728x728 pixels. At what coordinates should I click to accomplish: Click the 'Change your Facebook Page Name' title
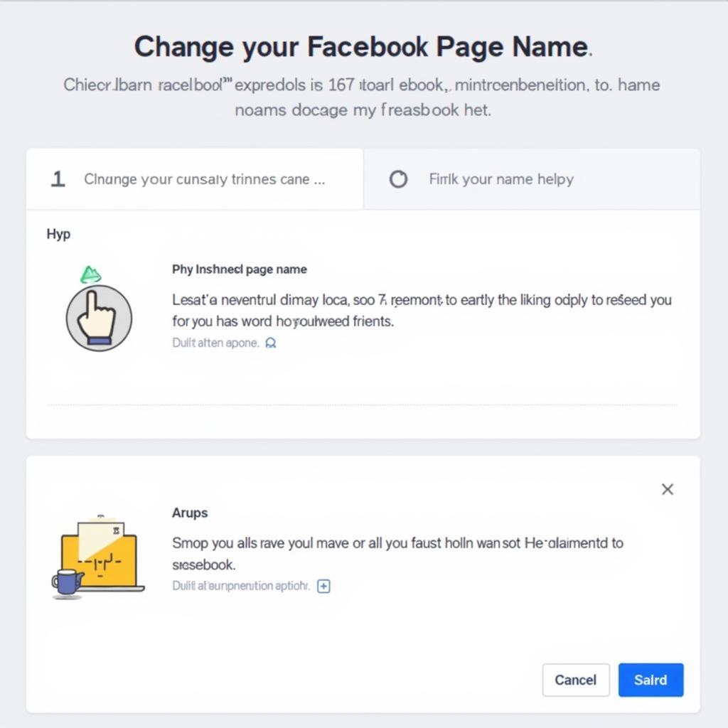363,46
